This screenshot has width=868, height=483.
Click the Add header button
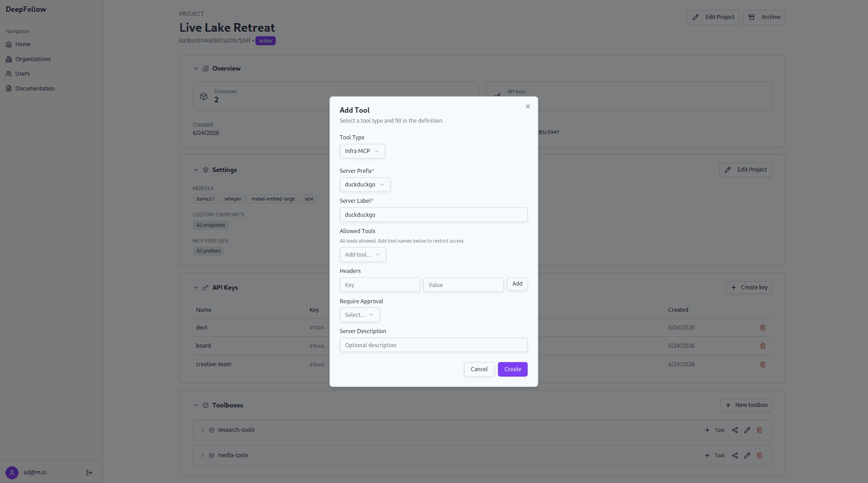click(x=517, y=284)
